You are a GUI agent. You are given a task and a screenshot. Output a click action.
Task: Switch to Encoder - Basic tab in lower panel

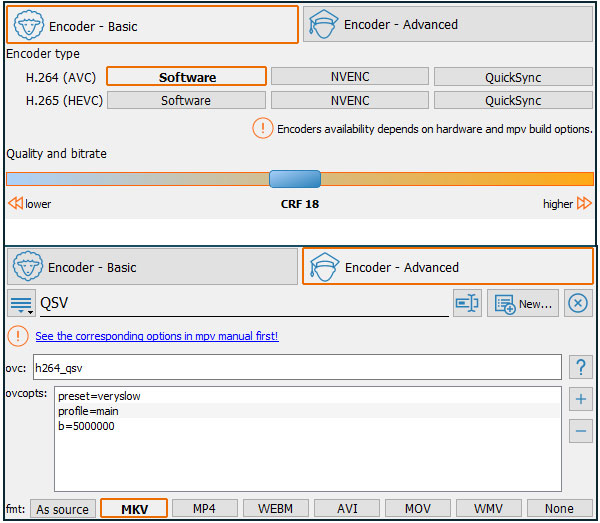click(x=152, y=267)
